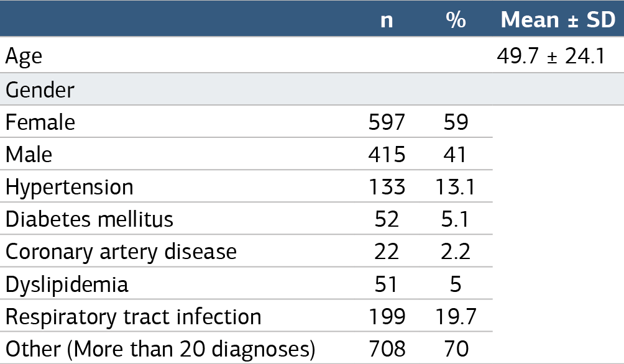
Task: Select the Gender section row
Action: (x=312, y=89)
